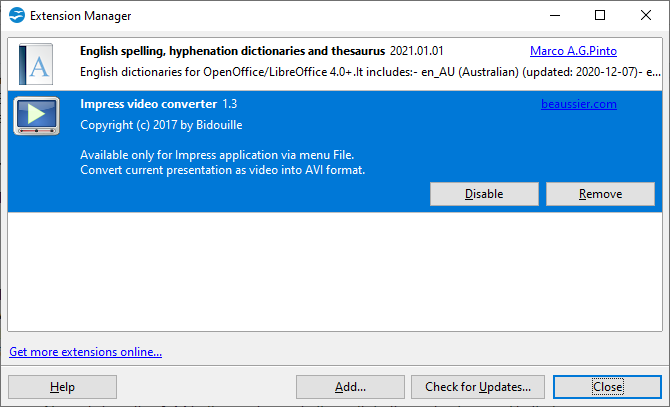Viewport: 670px width, 407px height.
Task: Click the Check for Updates... button
Action: point(478,387)
